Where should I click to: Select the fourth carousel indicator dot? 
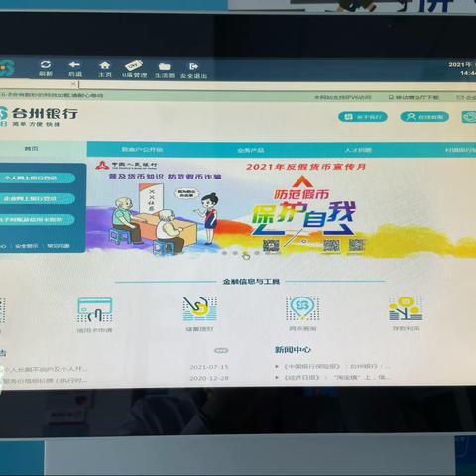257,254
